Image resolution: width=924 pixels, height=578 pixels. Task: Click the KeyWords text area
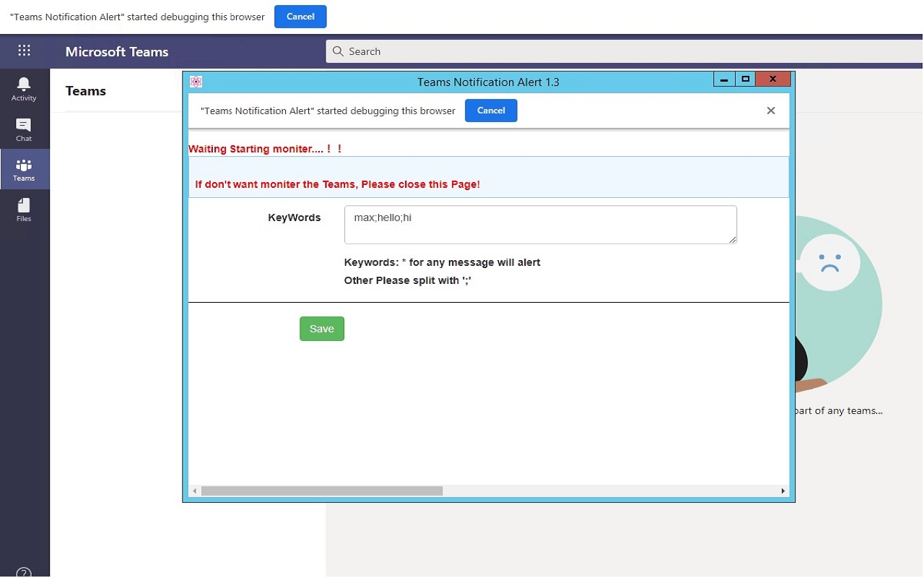tap(541, 225)
